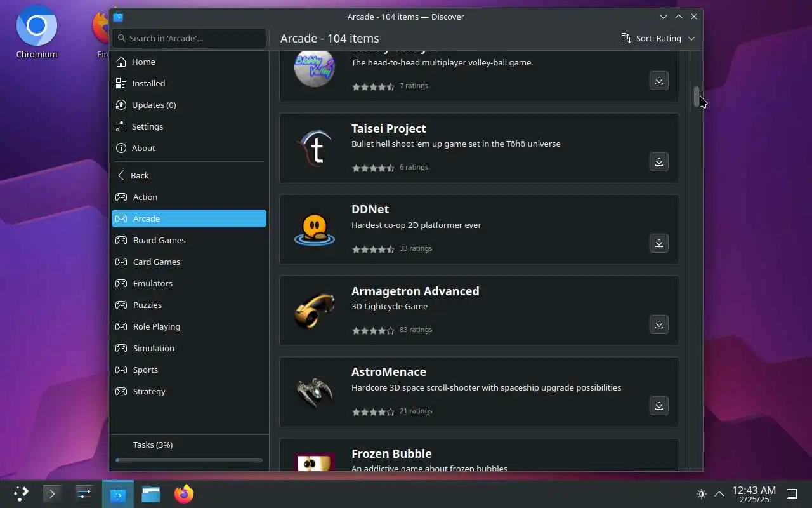Click the AstroMenace star rating
Image resolution: width=812 pixels, height=508 pixels.
373,411
